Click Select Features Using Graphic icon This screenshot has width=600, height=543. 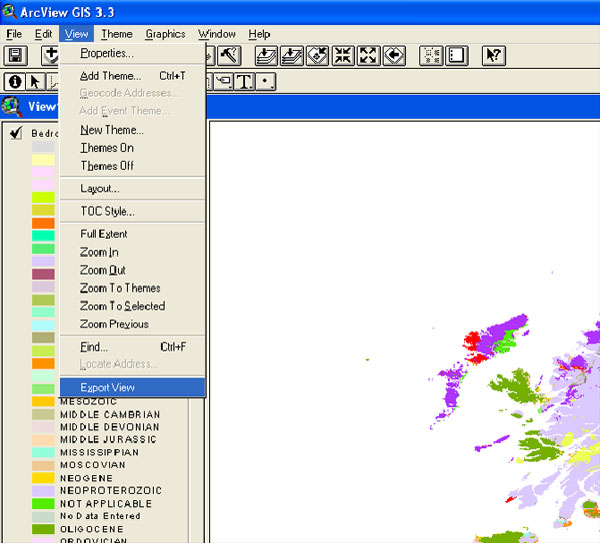coord(431,55)
